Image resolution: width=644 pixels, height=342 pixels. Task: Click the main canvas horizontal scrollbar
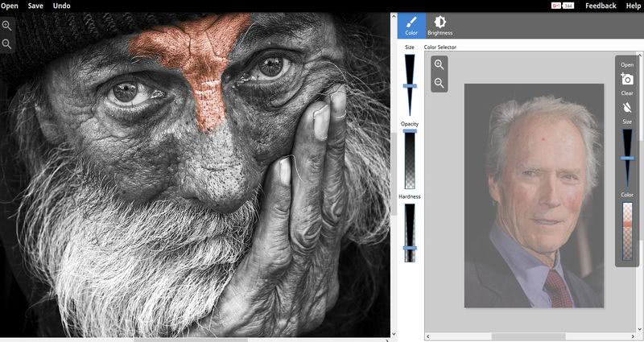(191, 340)
